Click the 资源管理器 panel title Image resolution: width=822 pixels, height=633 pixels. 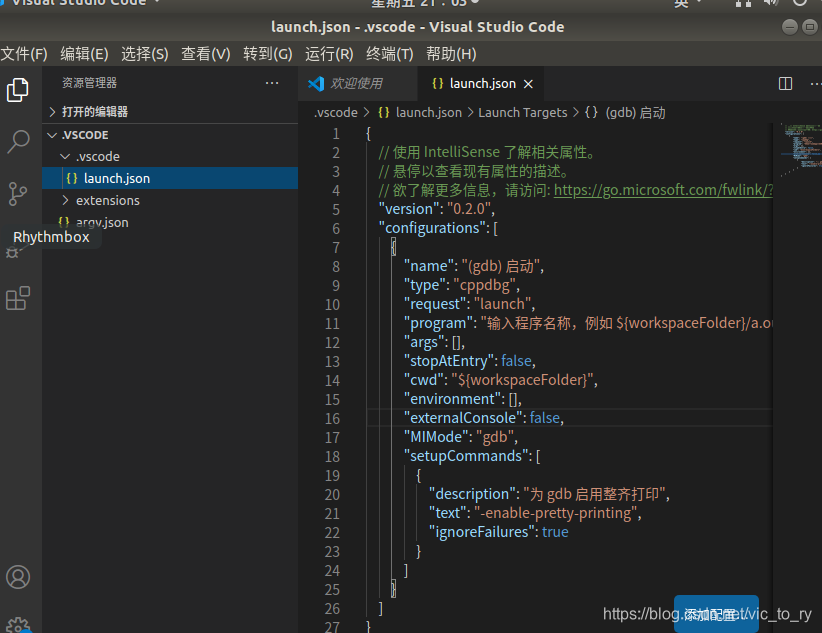click(x=89, y=83)
